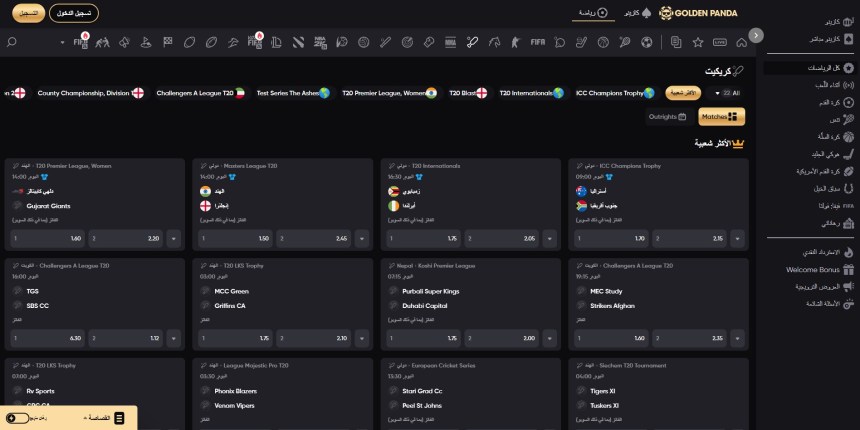Select the NBA esports icon in toolbar

tap(450, 42)
